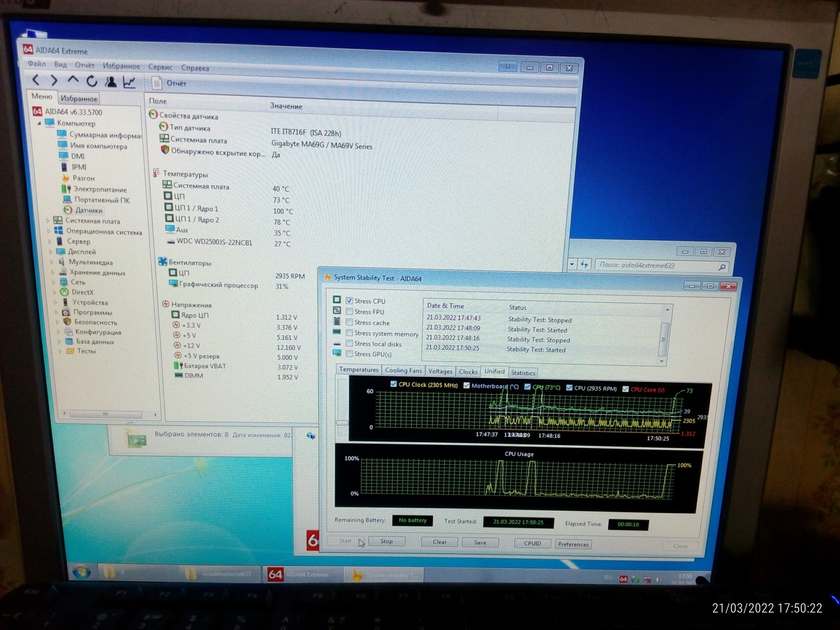The width and height of the screenshot is (840, 630).
Task: Switch to the Cooling Fans tab
Action: click(403, 370)
